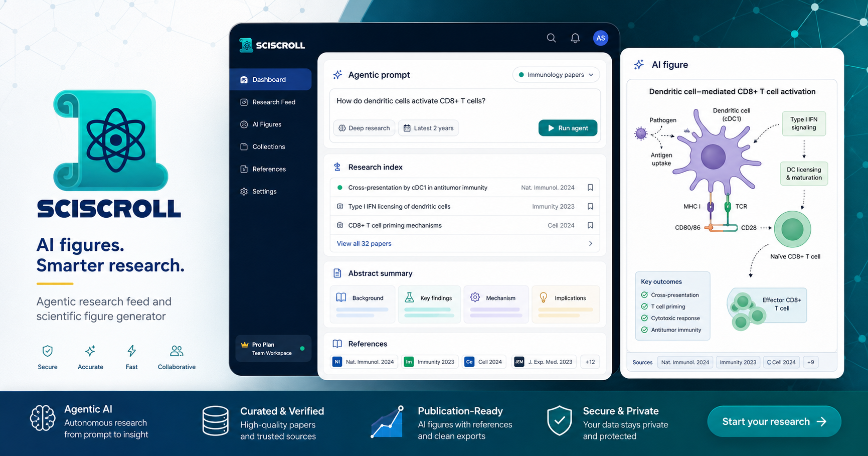Screen dimensions: 868x456
Task: Click the Secure shield icon
Action: click(48, 351)
